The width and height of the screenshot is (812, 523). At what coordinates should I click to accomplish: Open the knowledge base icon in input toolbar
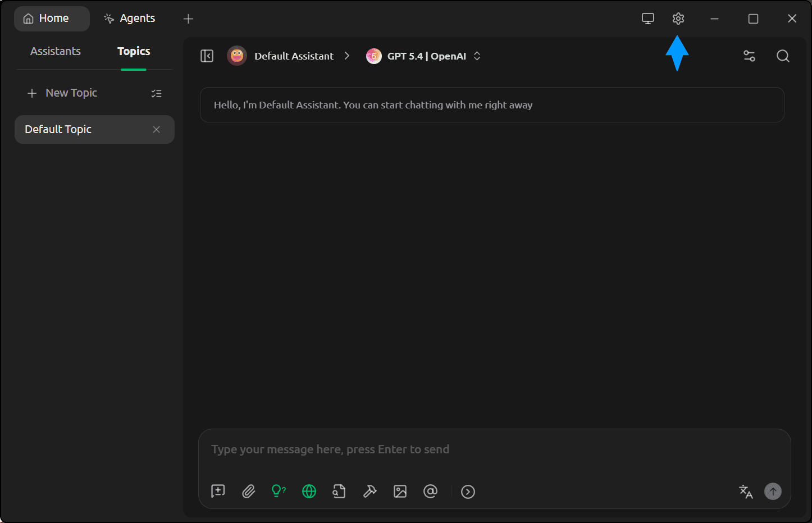pyautogui.click(x=339, y=492)
